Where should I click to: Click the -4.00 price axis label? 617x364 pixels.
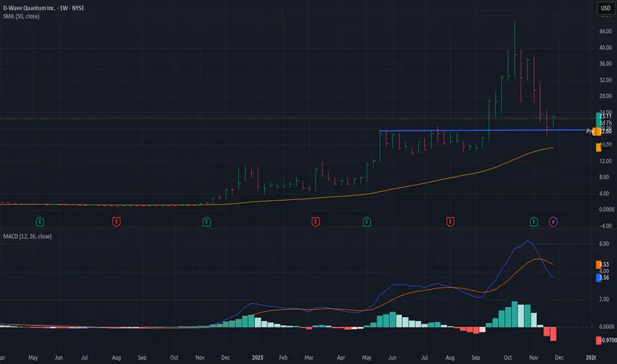pyautogui.click(x=605, y=226)
